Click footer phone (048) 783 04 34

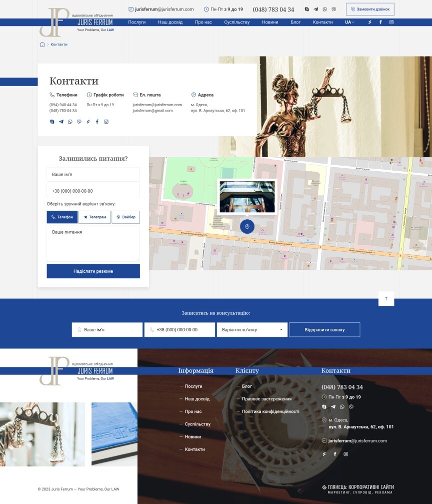pyautogui.click(x=342, y=387)
